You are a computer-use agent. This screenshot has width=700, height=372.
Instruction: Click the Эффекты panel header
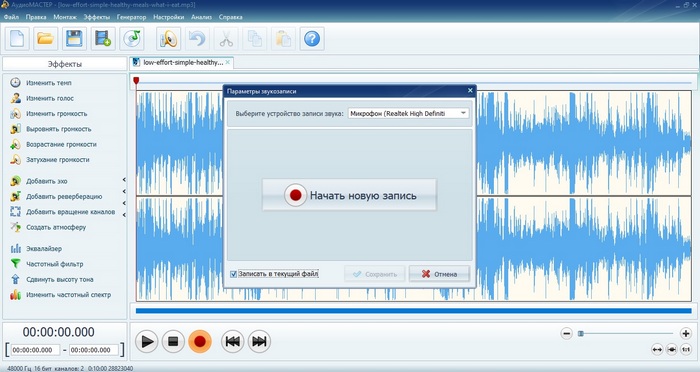tap(65, 64)
